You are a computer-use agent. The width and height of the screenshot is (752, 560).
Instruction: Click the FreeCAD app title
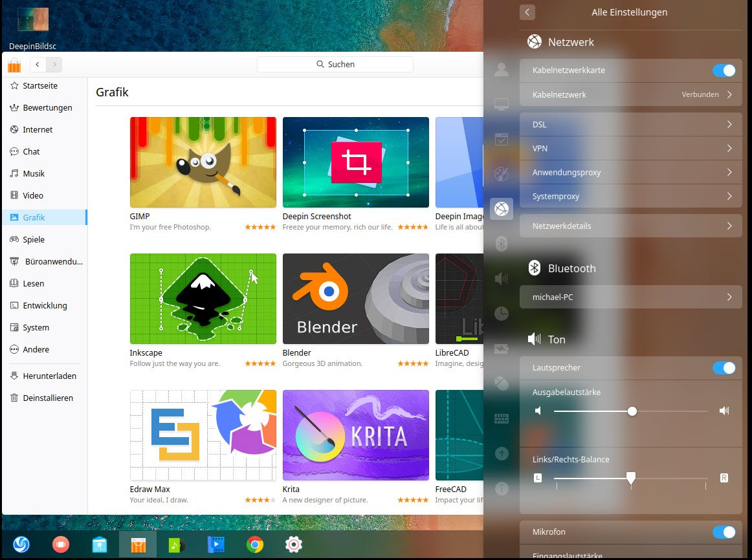pyautogui.click(x=451, y=489)
